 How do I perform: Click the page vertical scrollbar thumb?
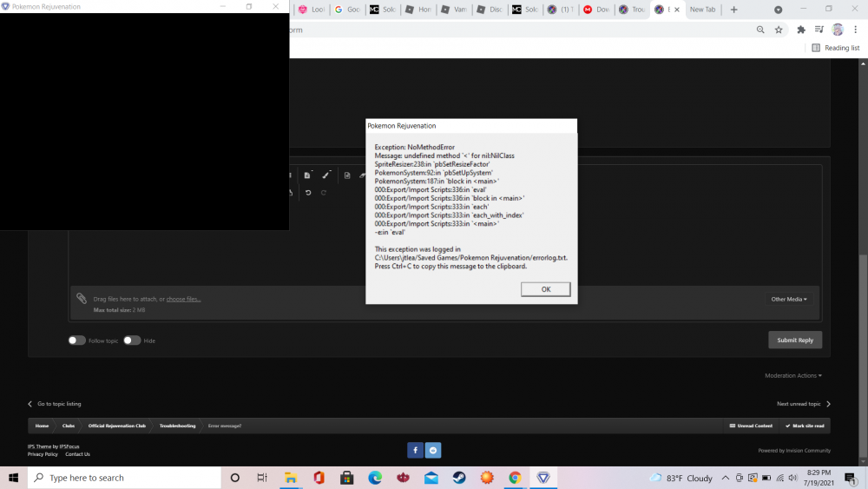pos(863,354)
